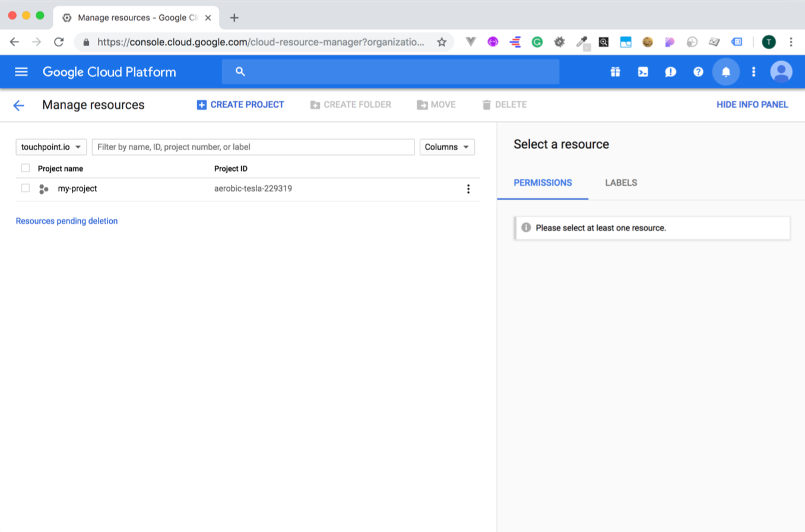Click the Delete button
805x532 pixels.
pos(504,105)
